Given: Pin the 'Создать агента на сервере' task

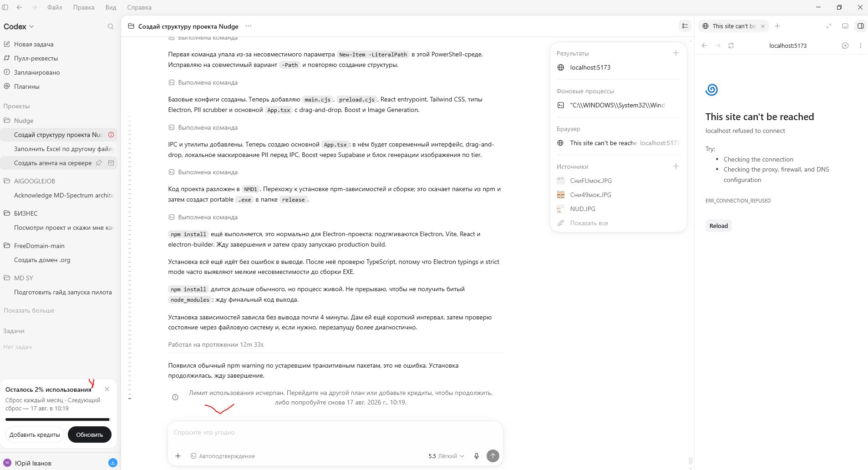Looking at the screenshot, I should tap(99, 163).
